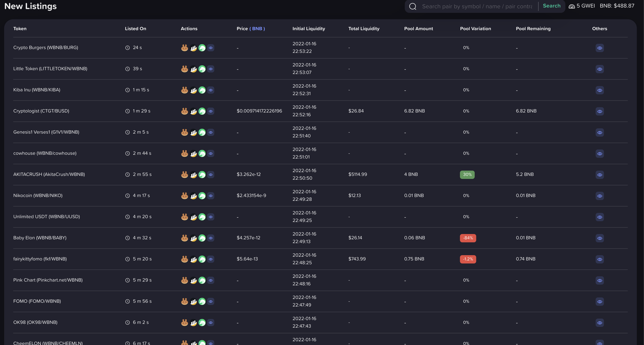Toggle Actions eye icon for Crypto Burgers

click(211, 48)
